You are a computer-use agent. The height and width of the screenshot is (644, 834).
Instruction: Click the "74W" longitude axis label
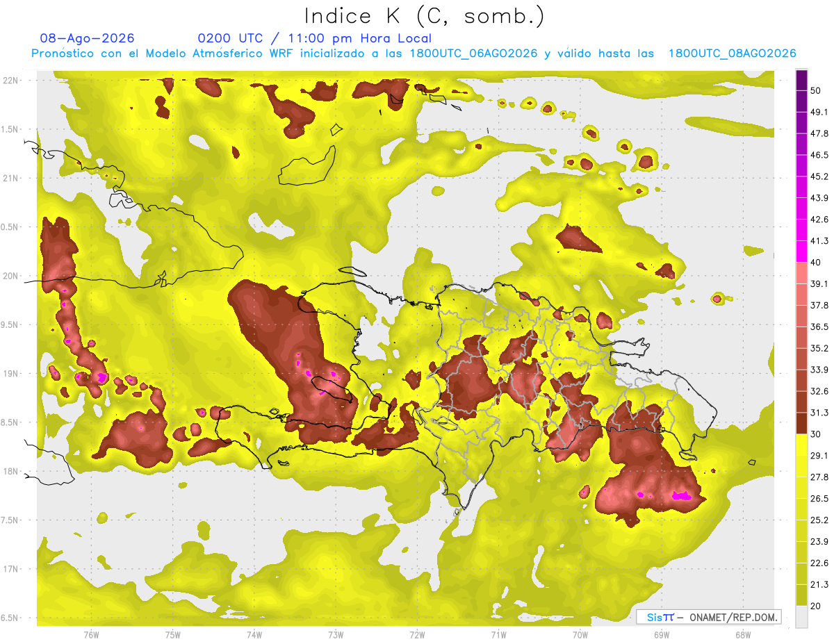pos(254,635)
